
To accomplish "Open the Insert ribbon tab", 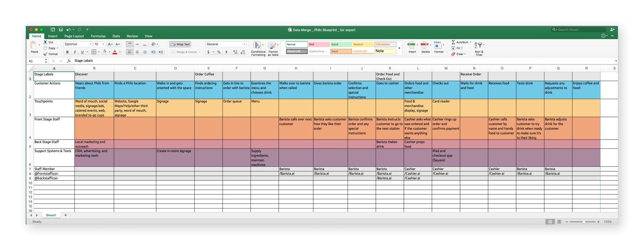I will [53, 36].
